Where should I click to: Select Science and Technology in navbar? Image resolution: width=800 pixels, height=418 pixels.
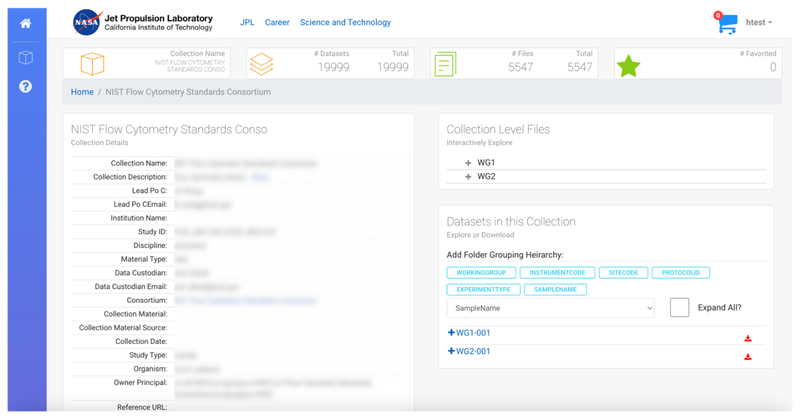pos(345,22)
